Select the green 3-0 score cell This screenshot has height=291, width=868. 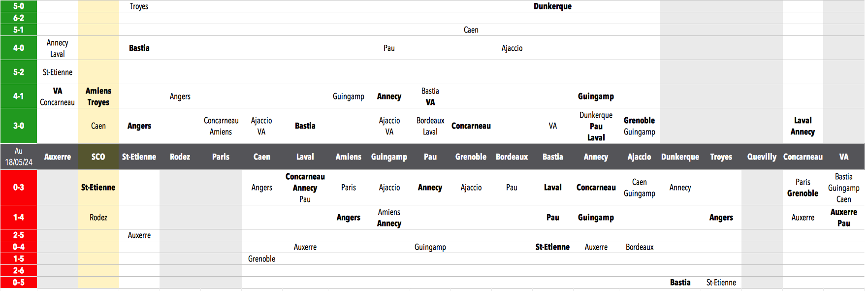(x=19, y=126)
